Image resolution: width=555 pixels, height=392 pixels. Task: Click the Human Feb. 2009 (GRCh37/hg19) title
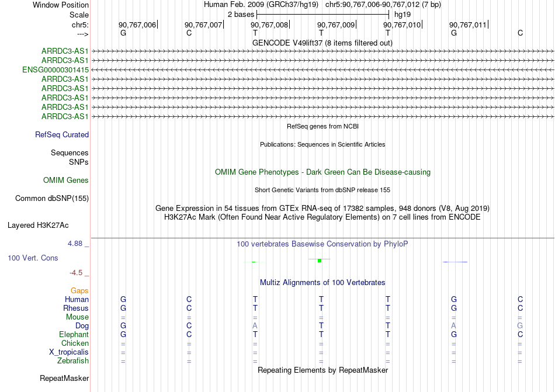tap(261, 5)
